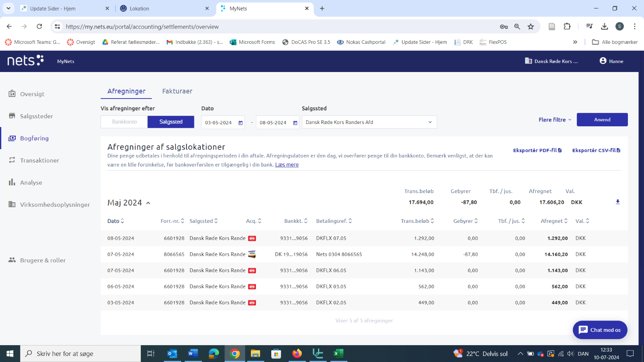The image size is (644, 362).
Task: Open the MyNets header link
Action: [66, 61]
